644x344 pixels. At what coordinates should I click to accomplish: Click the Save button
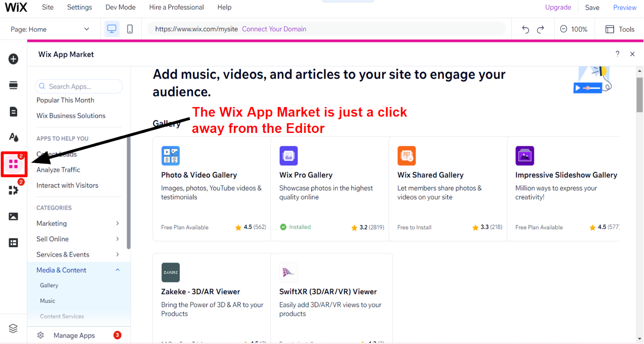point(592,8)
